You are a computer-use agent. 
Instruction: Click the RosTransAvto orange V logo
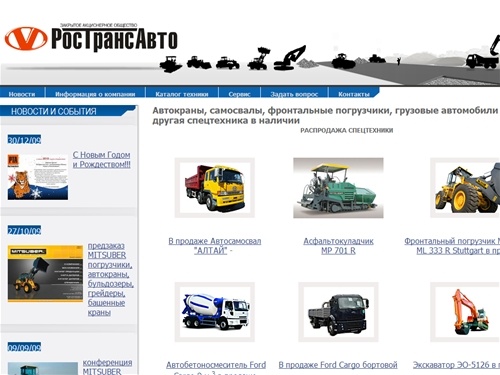pyautogui.click(x=26, y=38)
